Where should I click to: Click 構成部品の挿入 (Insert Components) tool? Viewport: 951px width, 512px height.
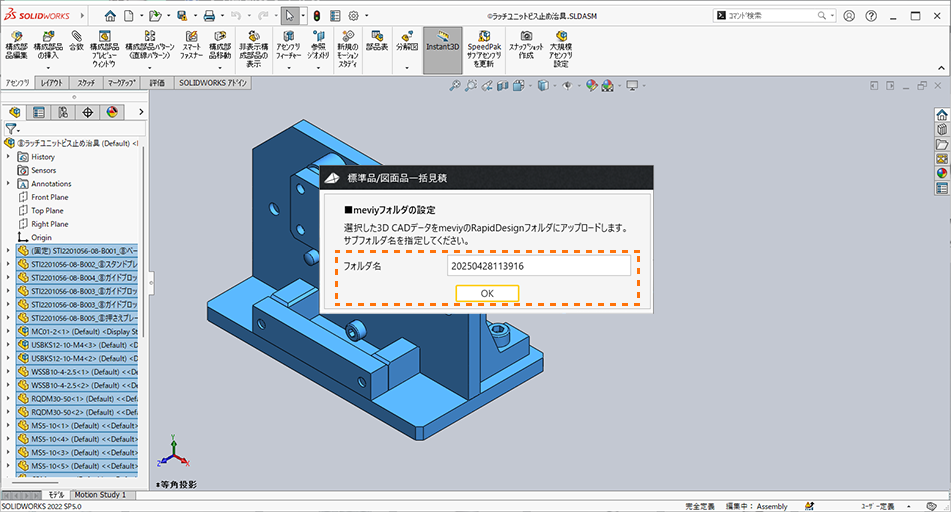click(48, 45)
